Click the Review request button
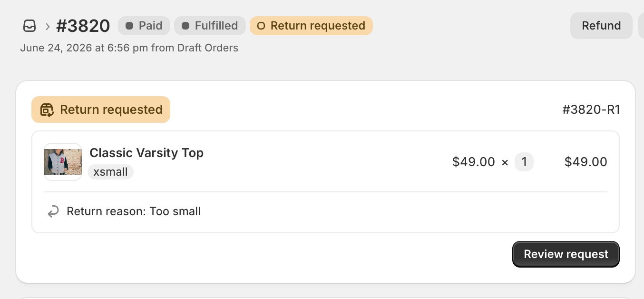The width and height of the screenshot is (644, 299). pyautogui.click(x=566, y=254)
